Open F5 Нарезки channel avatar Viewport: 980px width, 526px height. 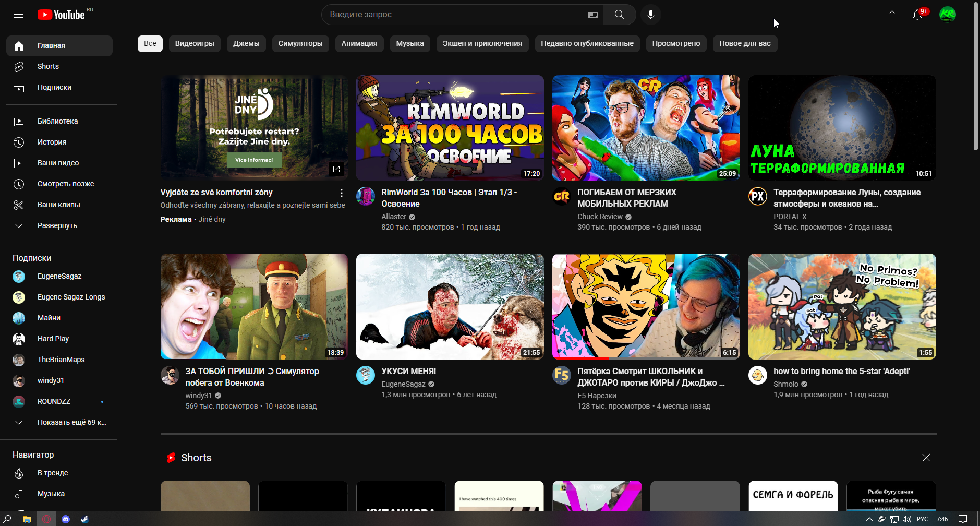pyautogui.click(x=562, y=375)
